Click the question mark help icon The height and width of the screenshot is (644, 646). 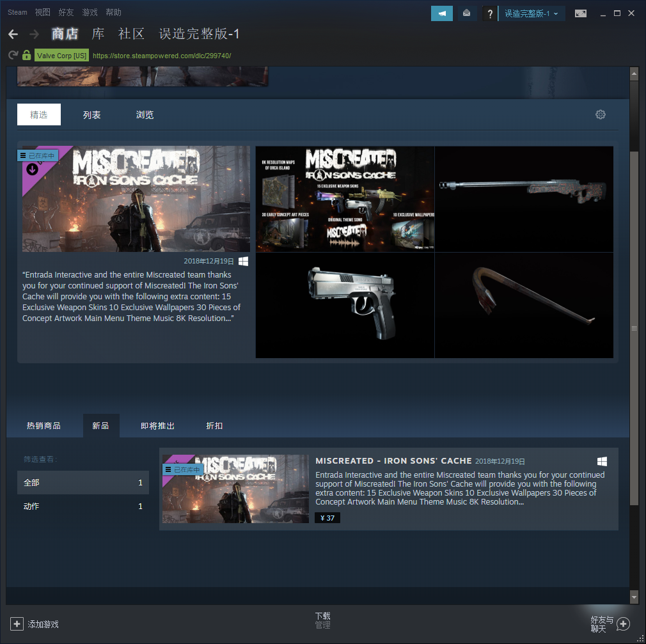point(490,13)
